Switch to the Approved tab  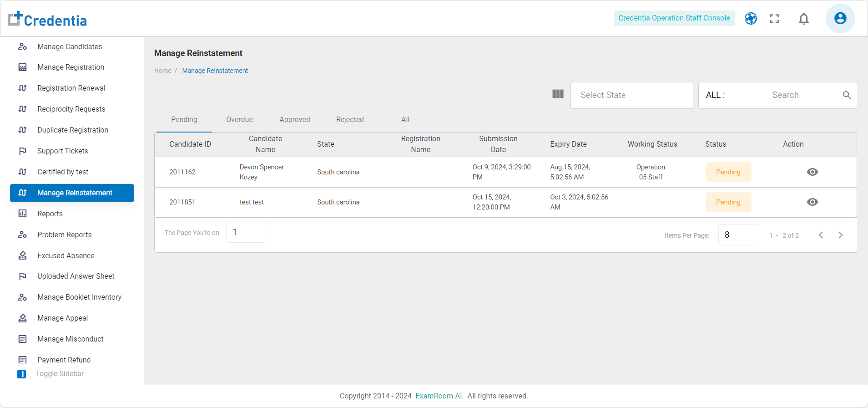(x=295, y=120)
